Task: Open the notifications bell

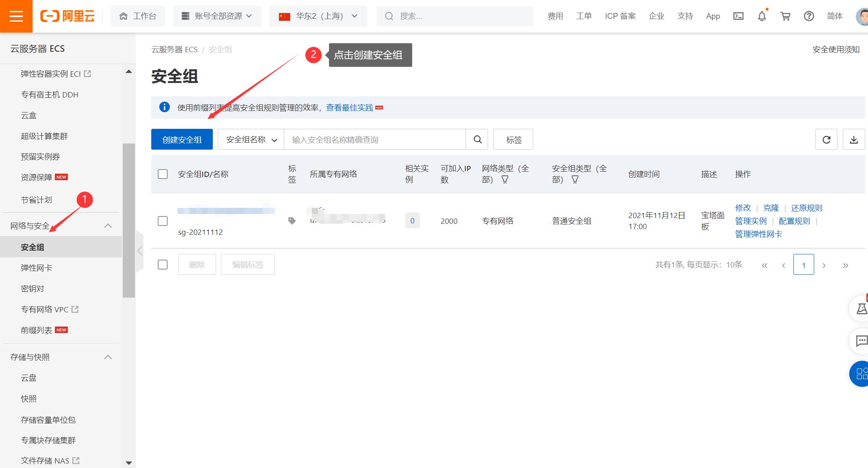Action: 762,16
